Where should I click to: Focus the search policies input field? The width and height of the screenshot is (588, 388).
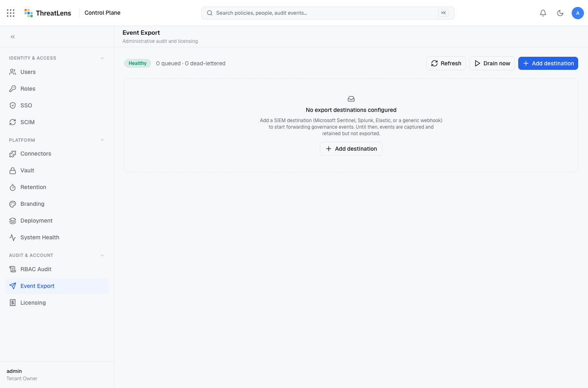(x=328, y=13)
